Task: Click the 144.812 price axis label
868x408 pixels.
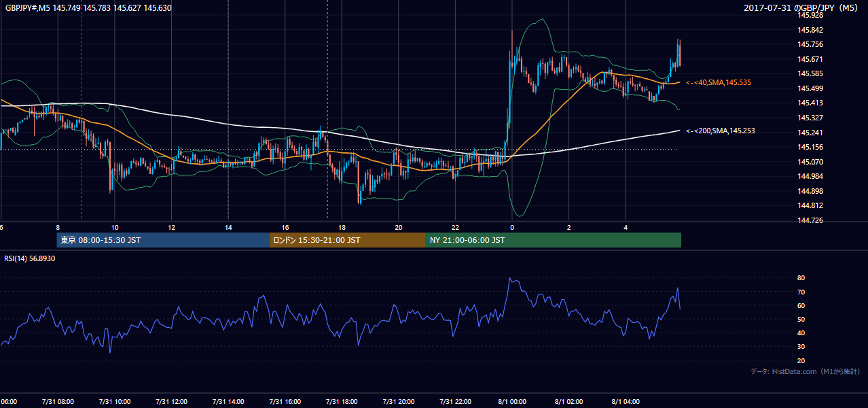Action: point(809,205)
